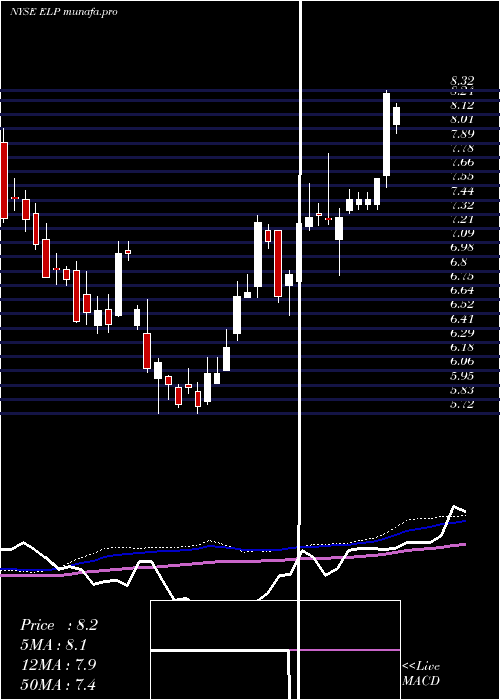Click the rightmost candlestick on the chart

[396, 118]
